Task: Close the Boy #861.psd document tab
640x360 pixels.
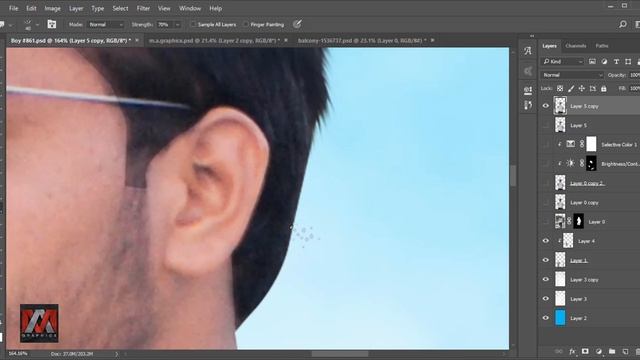Action: point(137,40)
